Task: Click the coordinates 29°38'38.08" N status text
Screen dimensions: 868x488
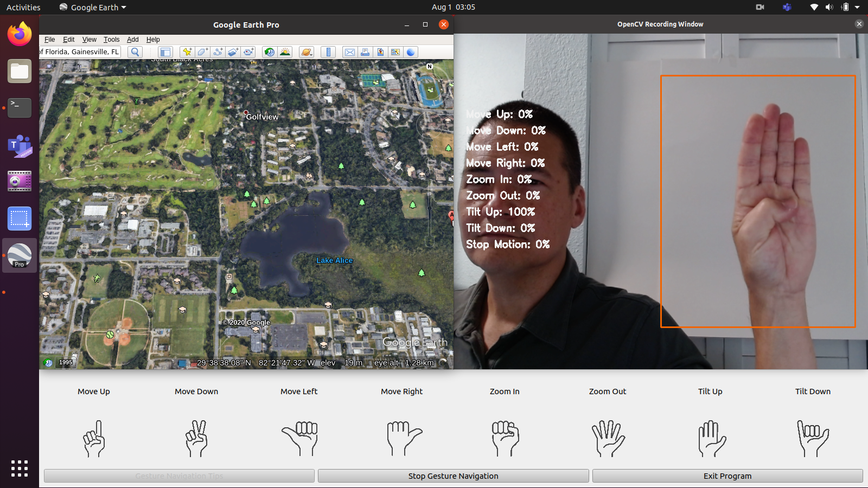Action: (x=224, y=363)
